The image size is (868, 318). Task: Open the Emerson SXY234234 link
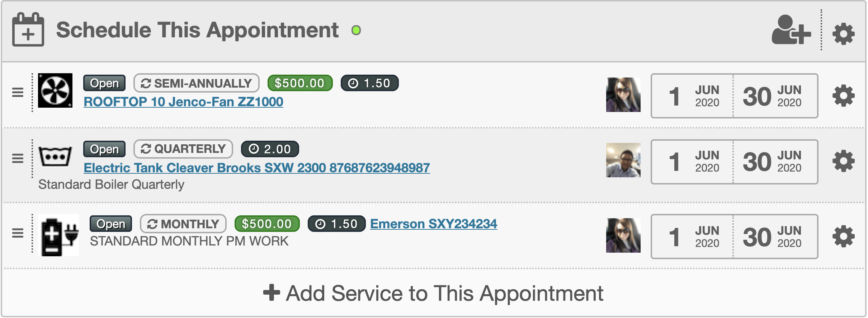(434, 224)
